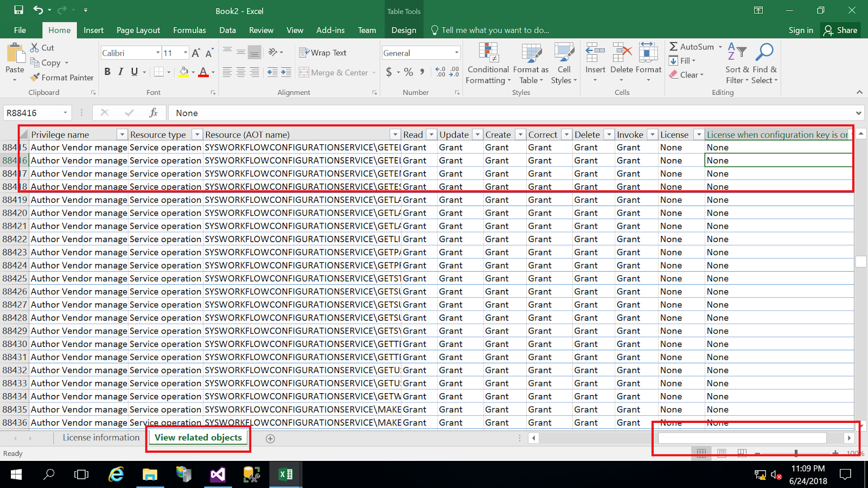Toggle Underline formatting
Viewport: 868px width, 488px height.
pyautogui.click(x=134, y=72)
